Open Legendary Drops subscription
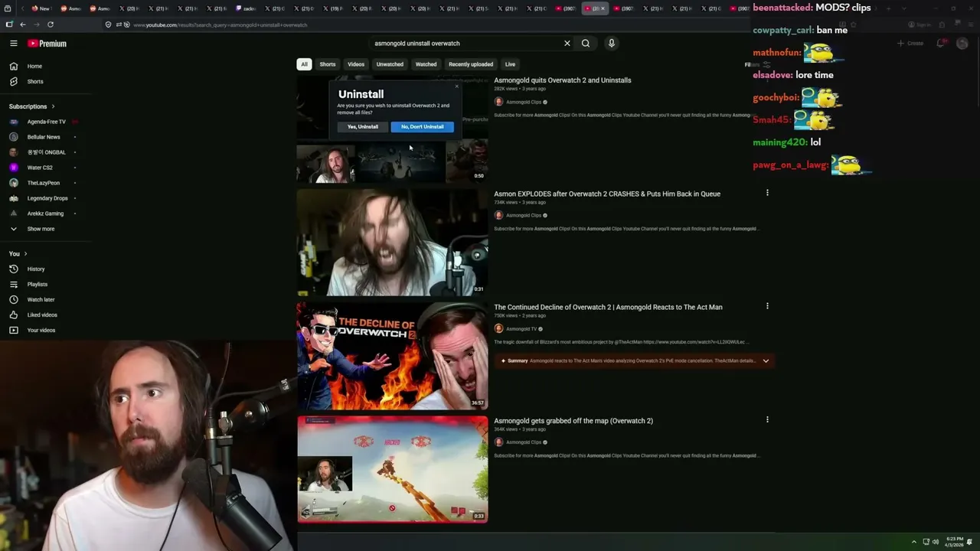980x551 pixels. [x=47, y=198]
